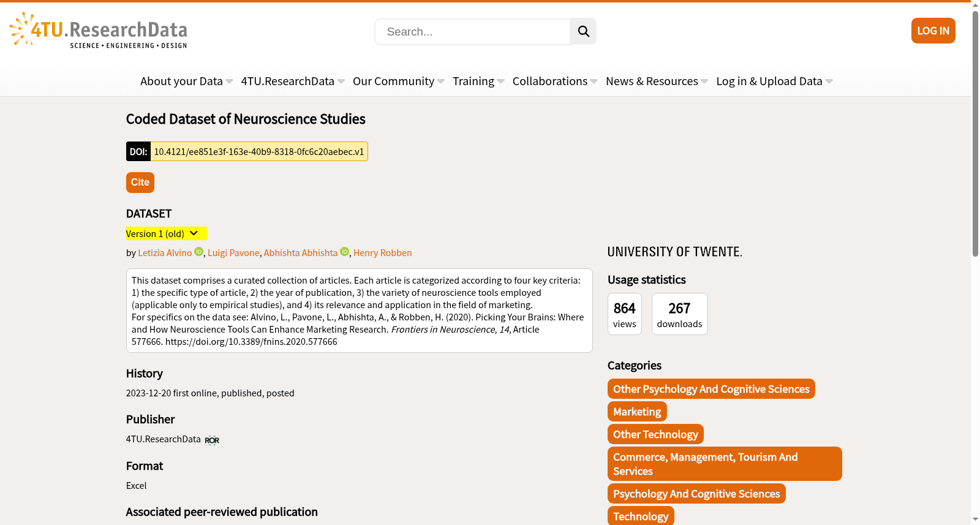Click into the Search field
The width and height of the screenshot is (980, 525).
click(x=472, y=31)
